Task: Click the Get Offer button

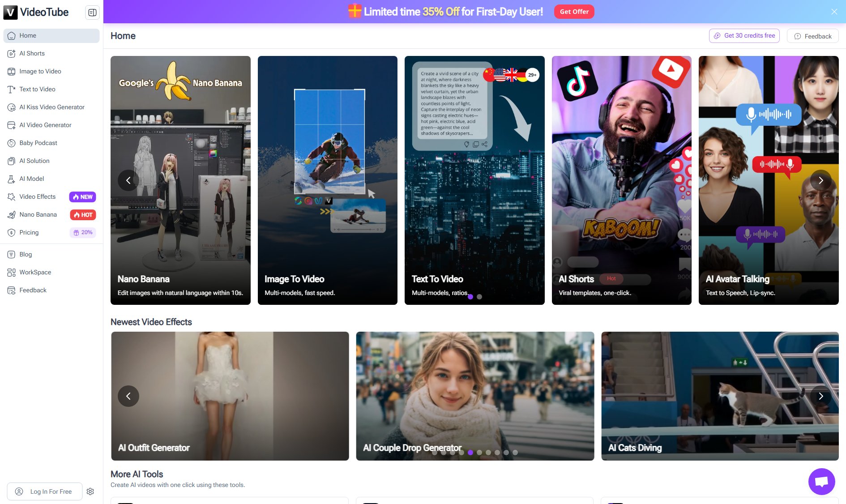Action: point(574,12)
